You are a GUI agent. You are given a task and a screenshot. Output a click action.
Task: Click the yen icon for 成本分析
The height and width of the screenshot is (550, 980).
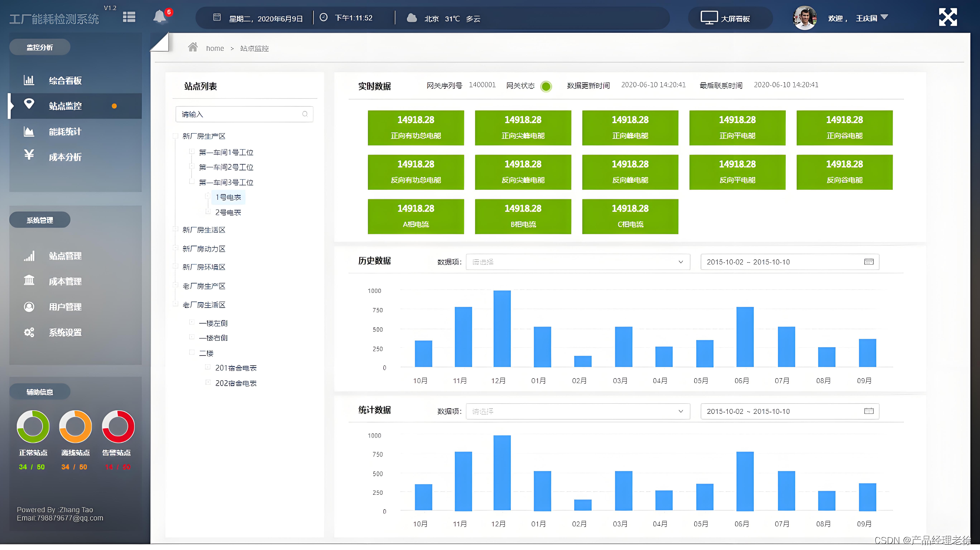(29, 155)
